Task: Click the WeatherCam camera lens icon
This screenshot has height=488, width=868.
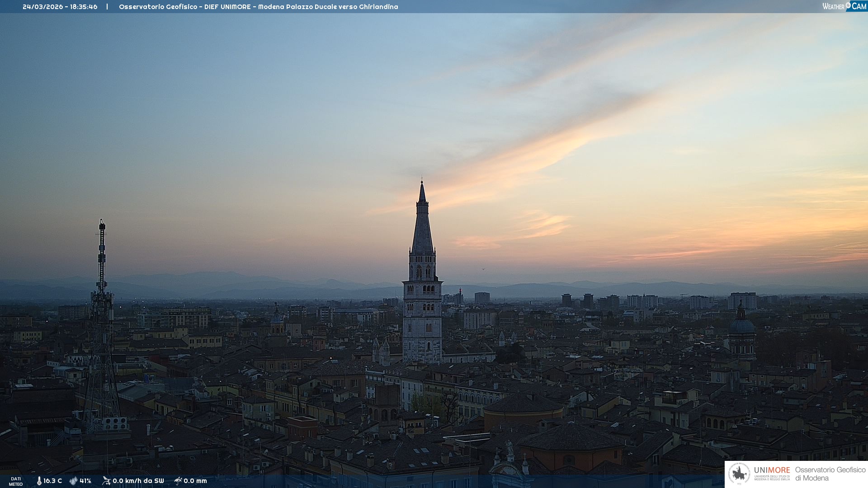Action: coord(848,5)
